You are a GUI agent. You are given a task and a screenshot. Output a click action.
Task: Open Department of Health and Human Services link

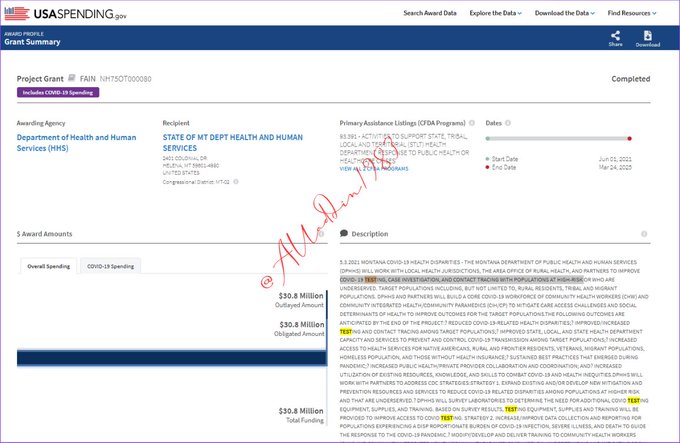coord(80,140)
